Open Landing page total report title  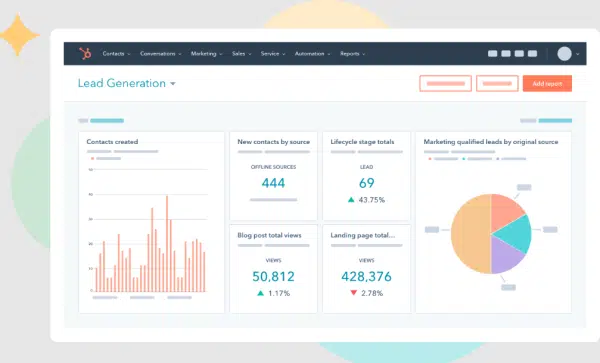point(362,235)
